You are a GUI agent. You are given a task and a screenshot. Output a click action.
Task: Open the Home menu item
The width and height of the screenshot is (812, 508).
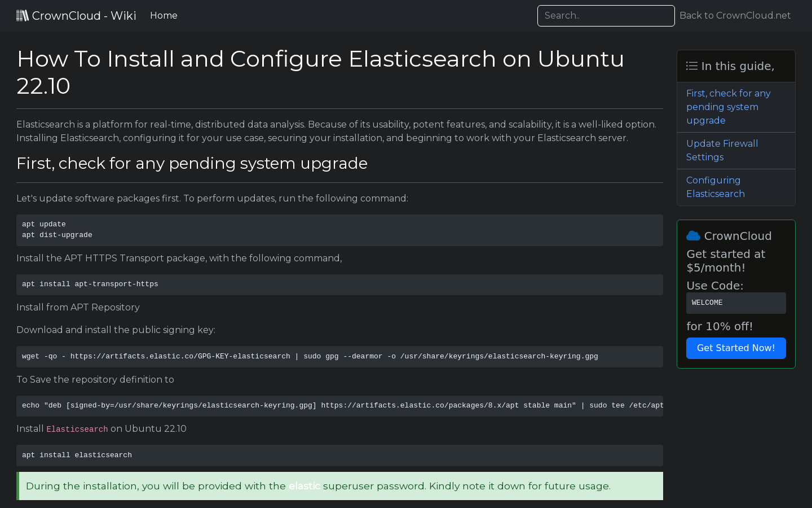point(164,15)
